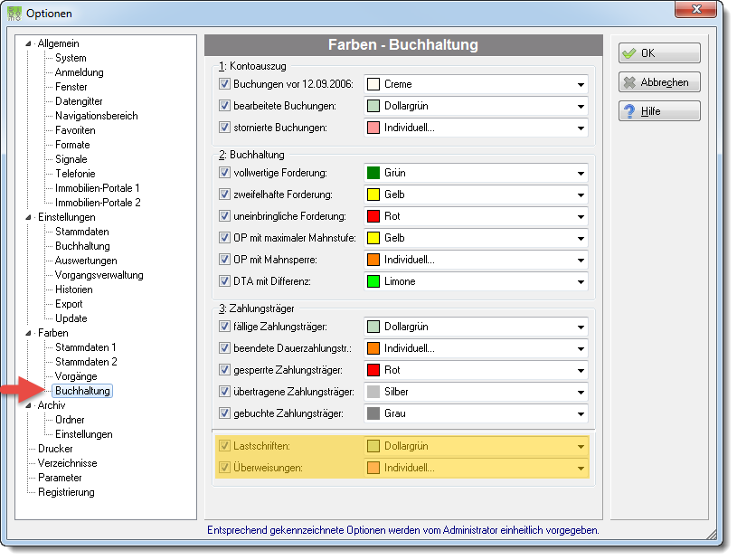Collapse the Farben tree node

[28, 333]
